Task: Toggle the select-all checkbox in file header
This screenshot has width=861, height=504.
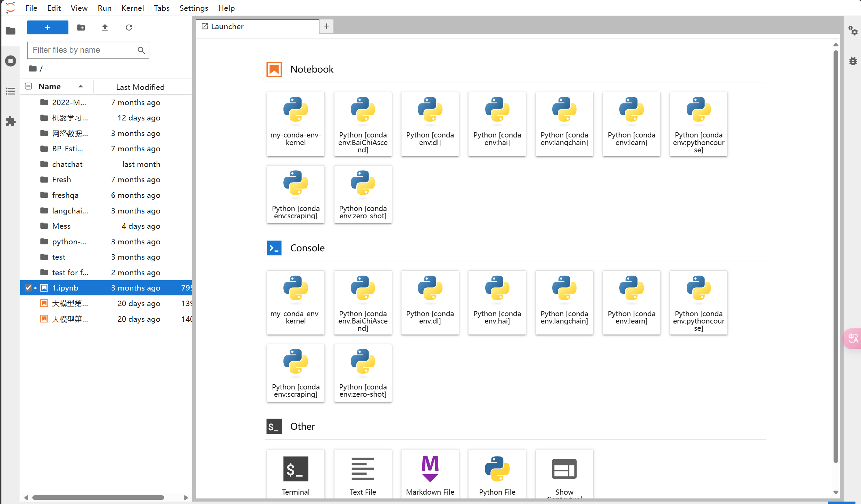Action: pyautogui.click(x=28, y=86)
